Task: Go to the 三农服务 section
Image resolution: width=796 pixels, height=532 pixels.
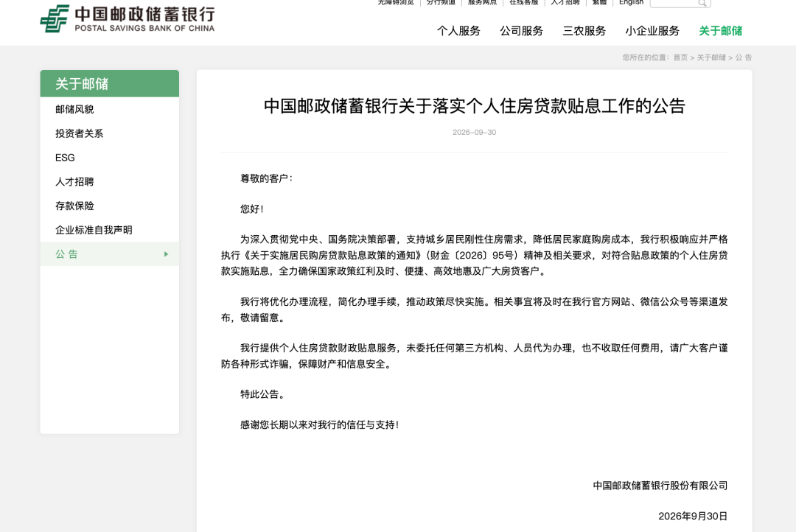Action: click(584, 31)
